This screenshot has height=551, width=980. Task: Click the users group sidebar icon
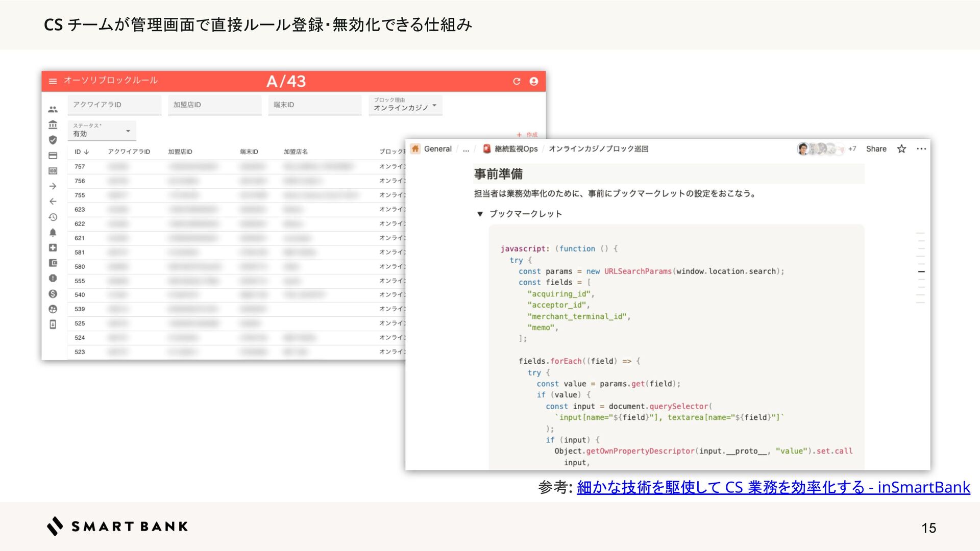(x=53, y=109)
